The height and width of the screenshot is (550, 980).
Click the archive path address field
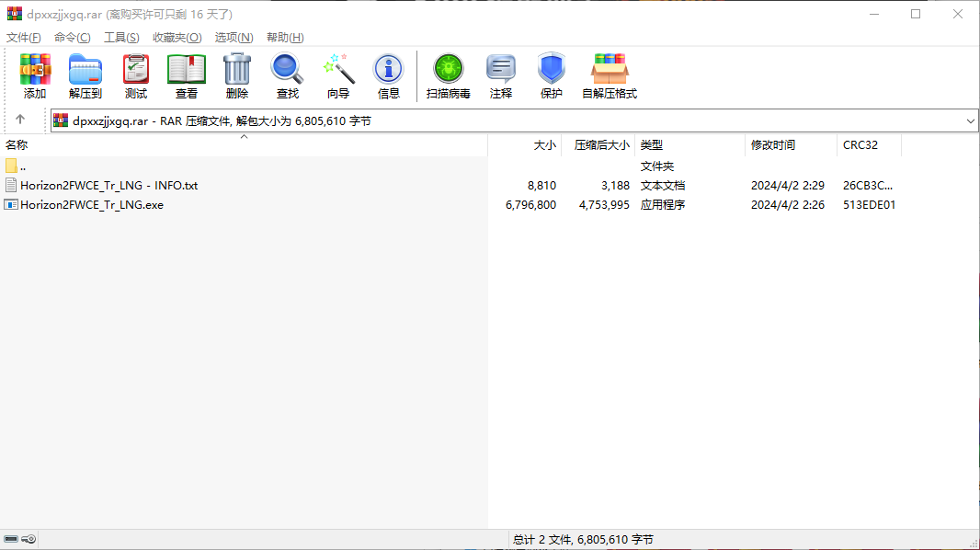(514, 121)
